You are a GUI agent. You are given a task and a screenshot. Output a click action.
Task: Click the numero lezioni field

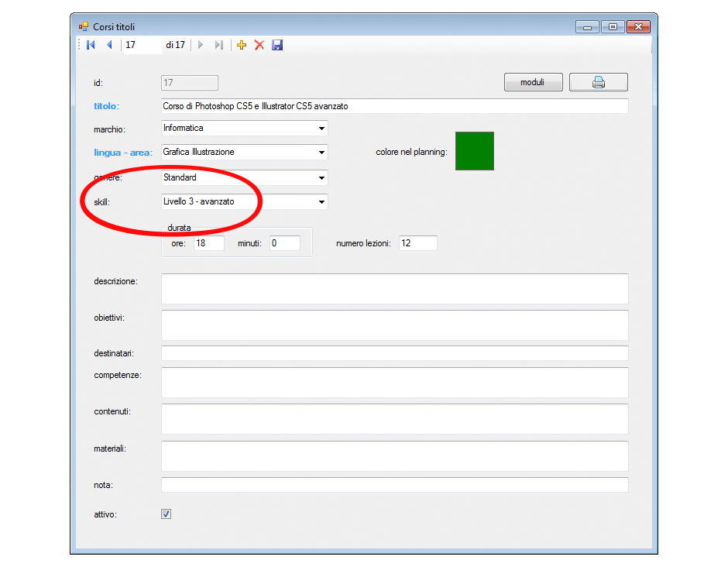(x=418, y=243)
